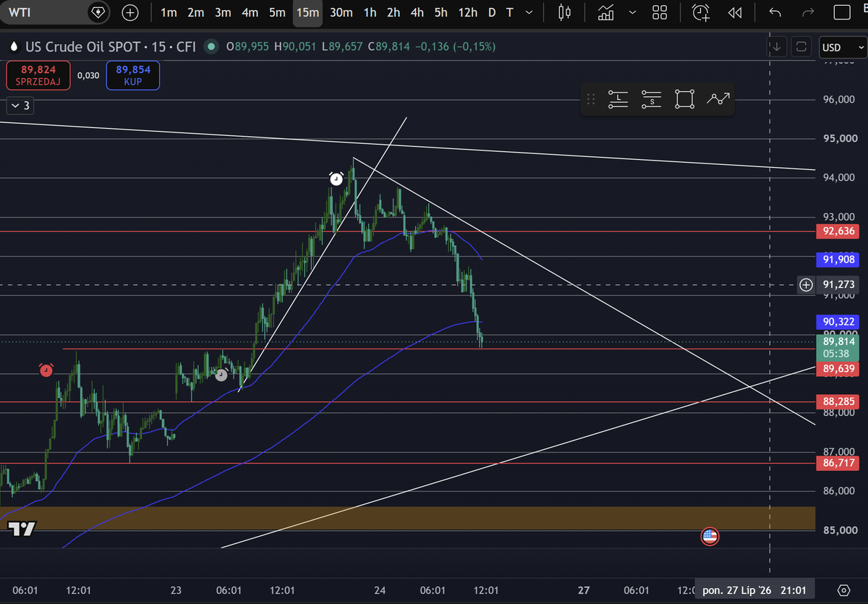The height and width of the screenshot is (604, 868).
Task: Click the change value −0,136 (−0,15%)
Action: tap(455, 46)
